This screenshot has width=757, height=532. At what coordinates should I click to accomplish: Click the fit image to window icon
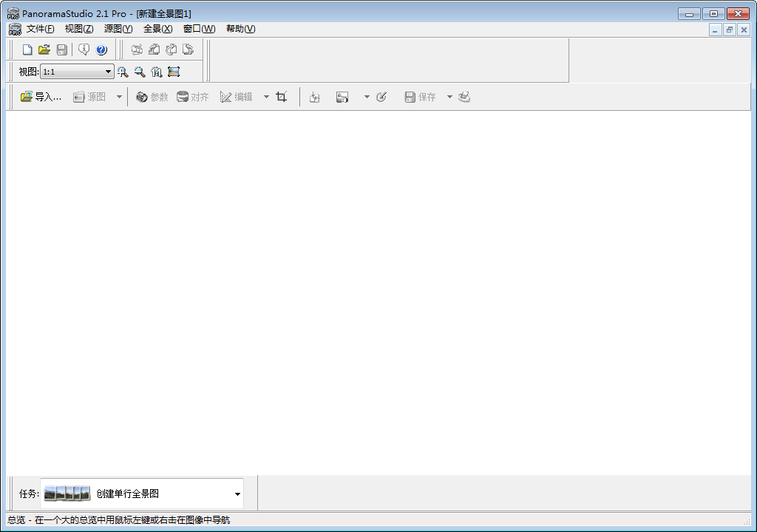(174, 72)
